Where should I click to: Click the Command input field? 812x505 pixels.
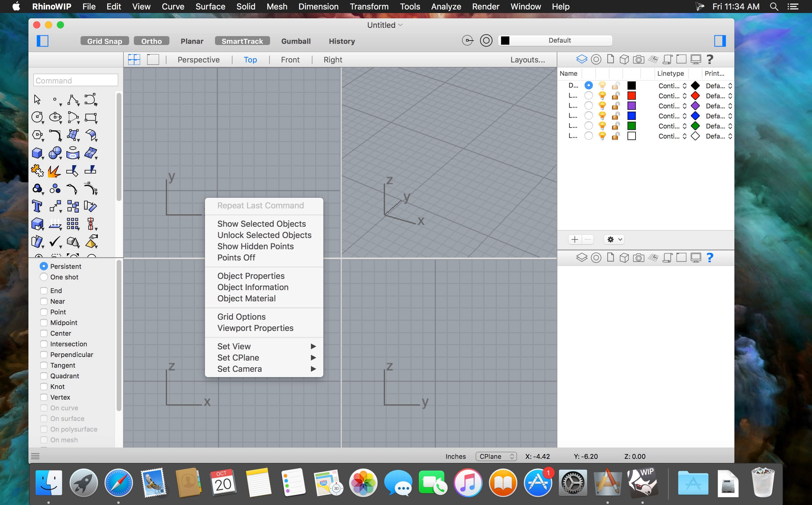[76, 80]
